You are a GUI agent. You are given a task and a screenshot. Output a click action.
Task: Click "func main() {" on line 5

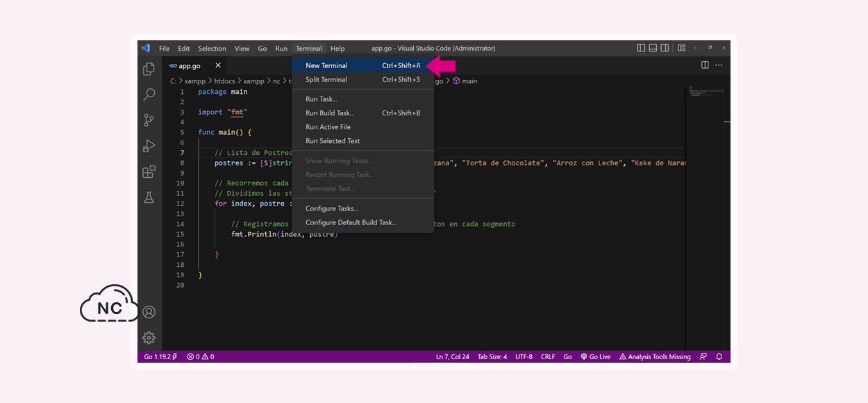(224, 132)
